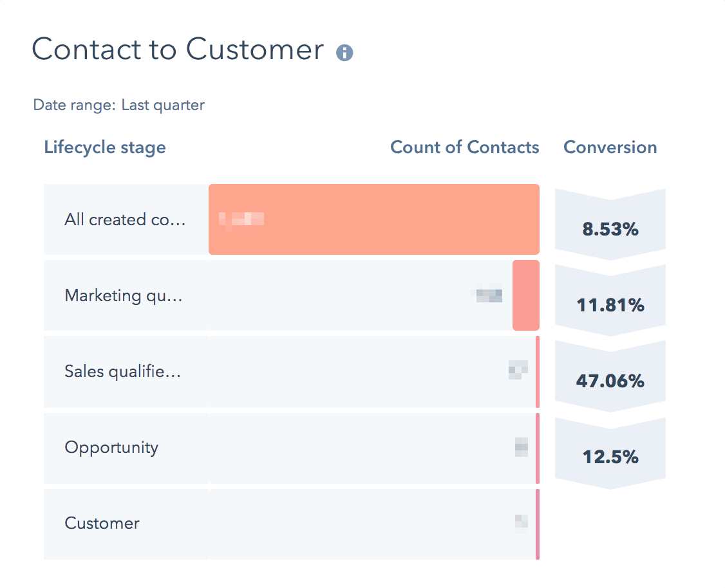The image size is (725, 588).
Task: Click the thin Opportunity stage bar
Action: click(537, 448)
